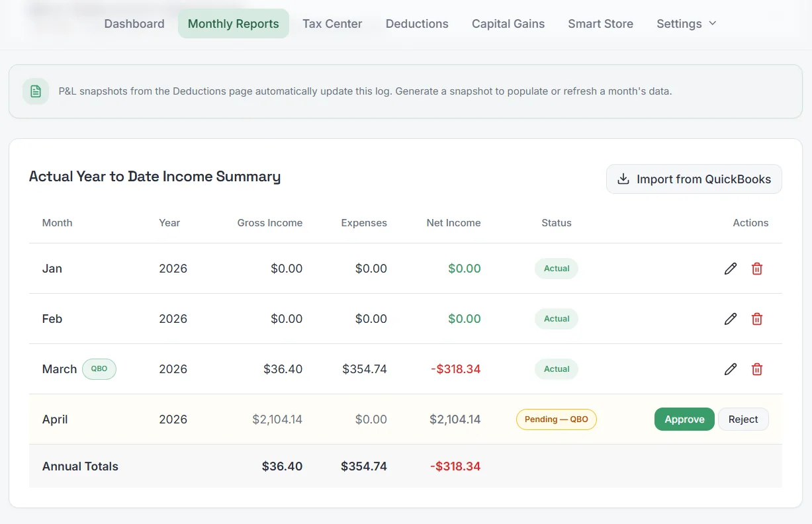Select the Monthly Reports tab
Viewport: 812px width, 524px height.
click(x=234, y=24)
